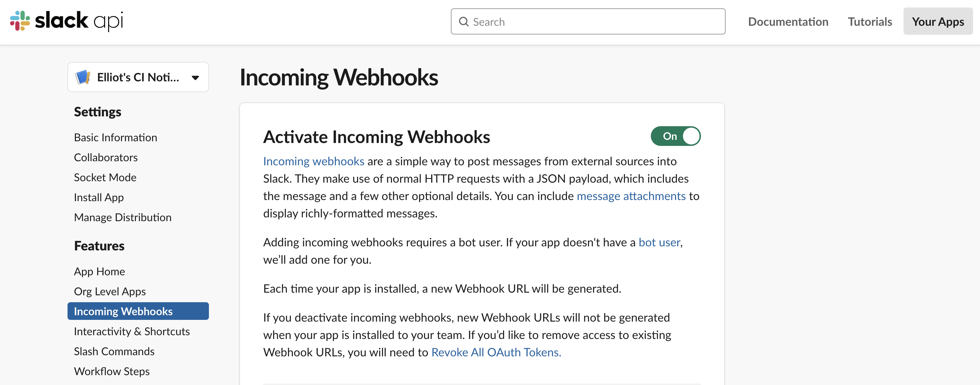Screen dimensions: 980x385
Task: Open the app selector dropdown arrow
Action: [x=195, y=78]
